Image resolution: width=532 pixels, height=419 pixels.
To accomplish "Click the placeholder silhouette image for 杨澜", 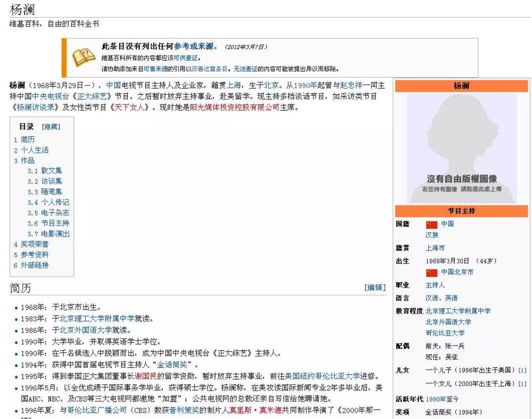I will coord(462,148).
